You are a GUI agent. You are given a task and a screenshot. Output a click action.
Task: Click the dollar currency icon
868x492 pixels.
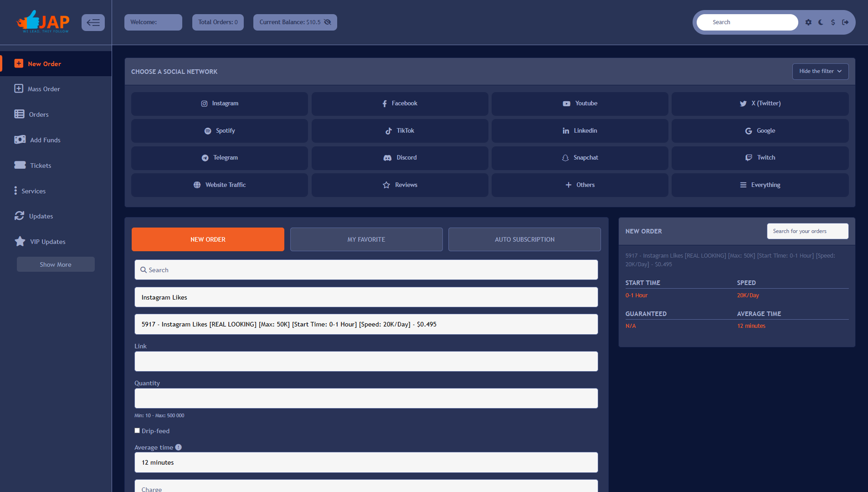pos(833,22)
